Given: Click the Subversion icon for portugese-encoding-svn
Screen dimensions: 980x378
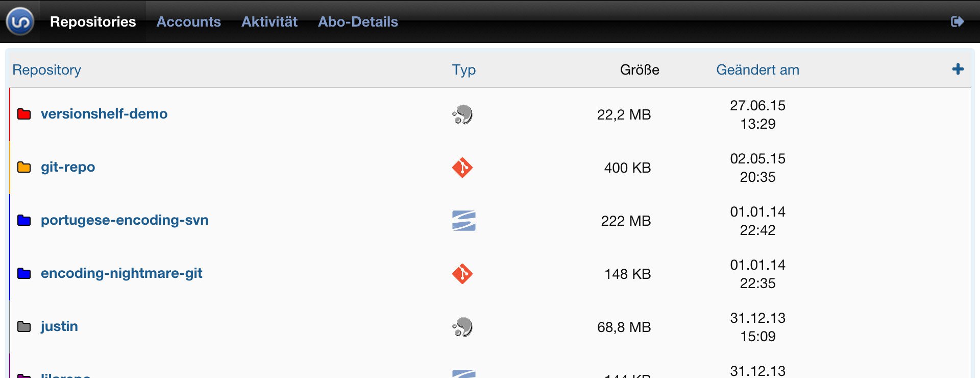Looking at the screenshot, I should point(463,221).
